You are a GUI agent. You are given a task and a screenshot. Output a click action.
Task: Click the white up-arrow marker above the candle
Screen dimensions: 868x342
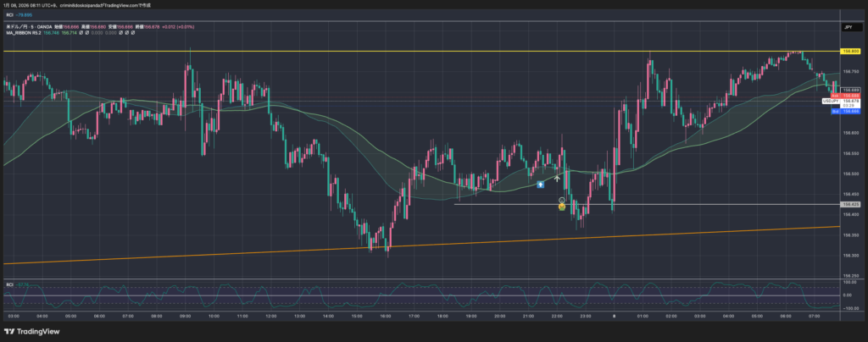[557, 179]
